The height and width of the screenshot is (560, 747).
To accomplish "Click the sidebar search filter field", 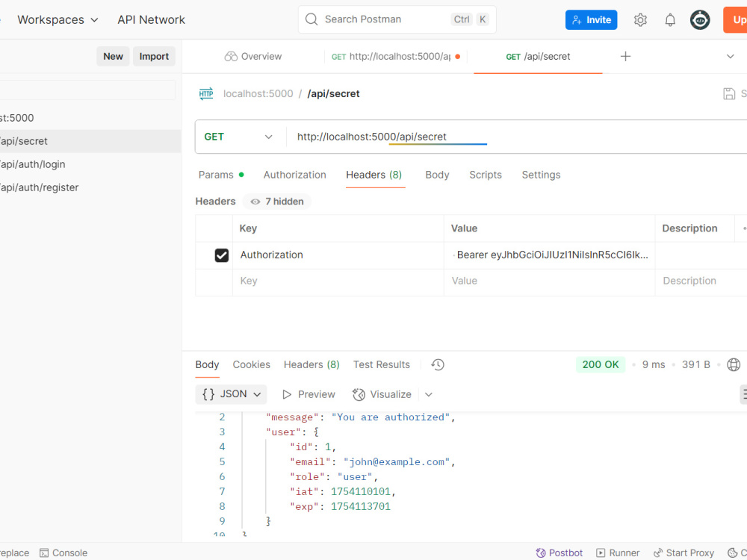I will click(87, 90).
